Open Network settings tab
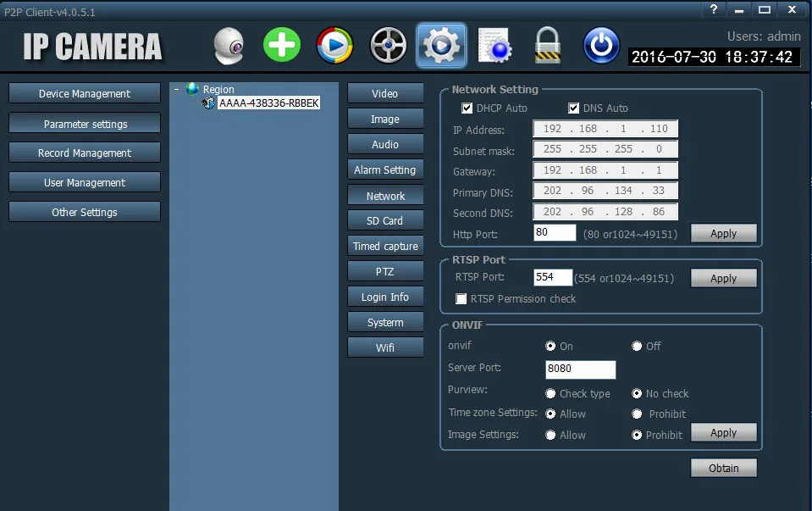This screenshot has width=812, height=511. click(x=384, y=196)
